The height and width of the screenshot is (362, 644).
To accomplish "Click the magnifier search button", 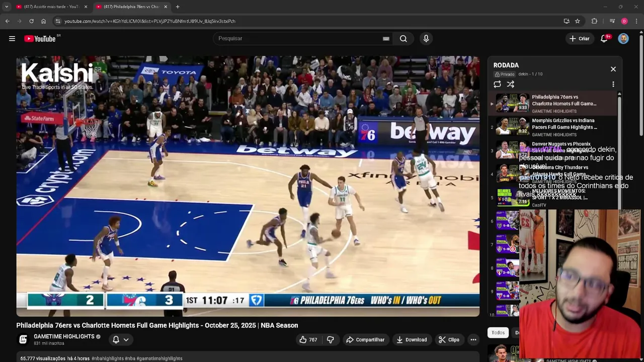I will 403,39.
